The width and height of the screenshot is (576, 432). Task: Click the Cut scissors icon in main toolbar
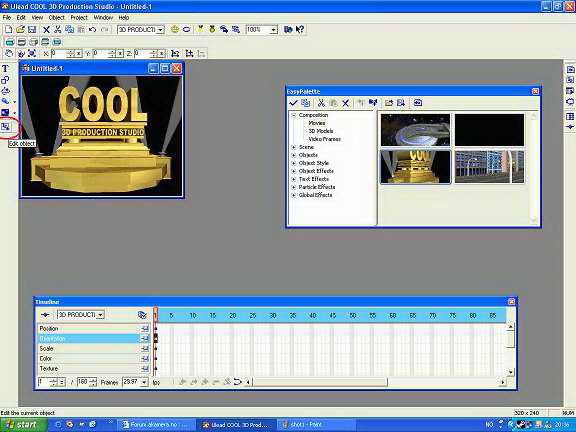point(58,29)
